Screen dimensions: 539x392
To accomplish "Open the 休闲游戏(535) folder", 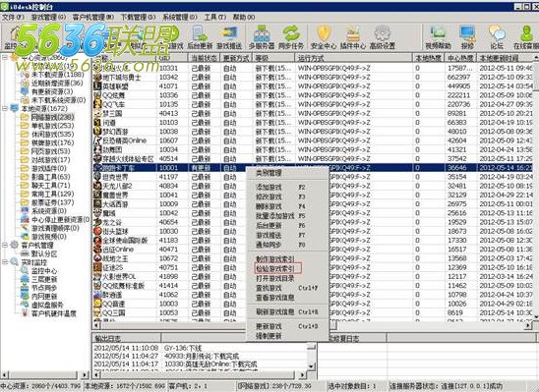I will click(52, 135).
